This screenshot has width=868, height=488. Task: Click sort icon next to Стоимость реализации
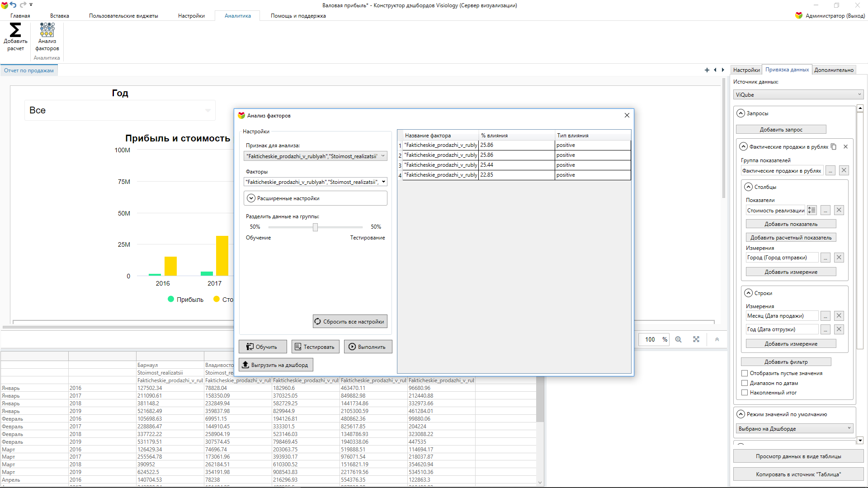pos(812,211)
